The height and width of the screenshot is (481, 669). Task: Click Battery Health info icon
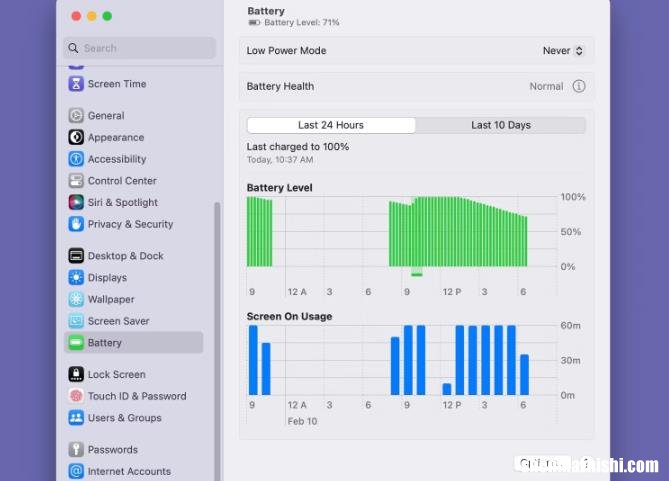[x=579, y=86]
